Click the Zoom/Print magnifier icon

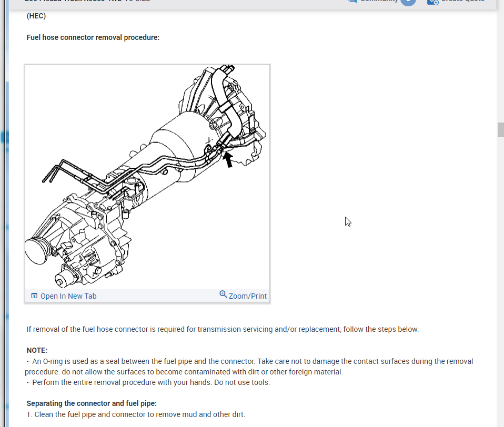tap(223, 294)
